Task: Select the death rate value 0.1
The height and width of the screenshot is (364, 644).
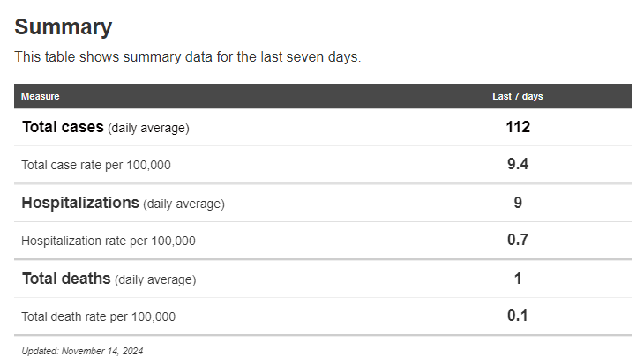Action: coord(518,316)
